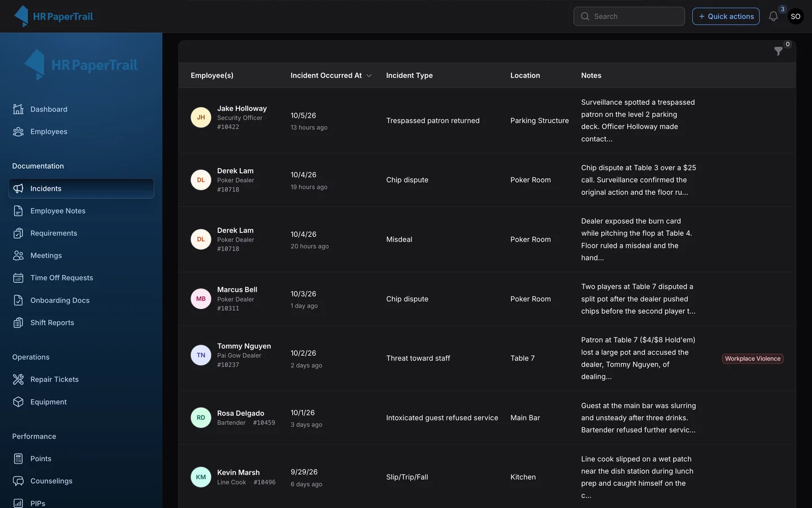
Task: Click the Shift Reports icon
Action: (19, 323)
